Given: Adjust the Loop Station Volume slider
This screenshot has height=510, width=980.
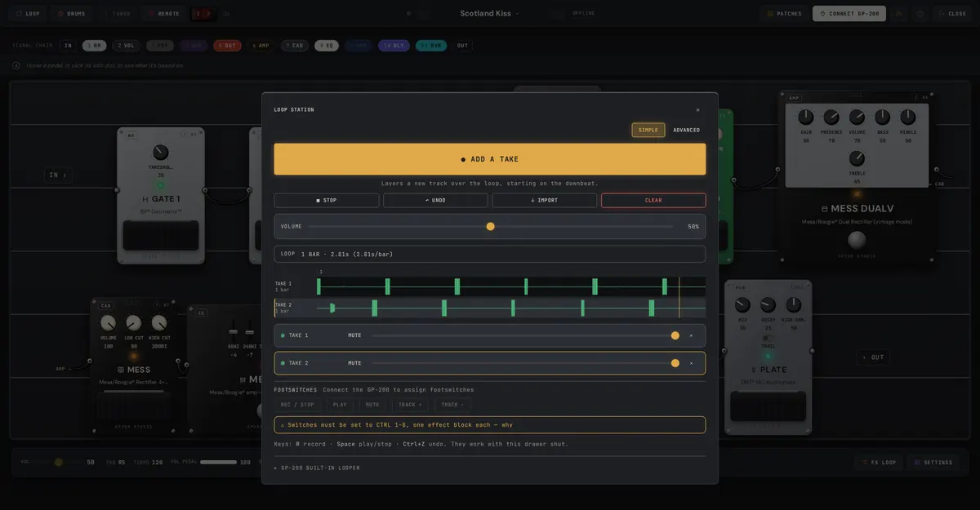Looking at the screenshot, I should point(490,226).
